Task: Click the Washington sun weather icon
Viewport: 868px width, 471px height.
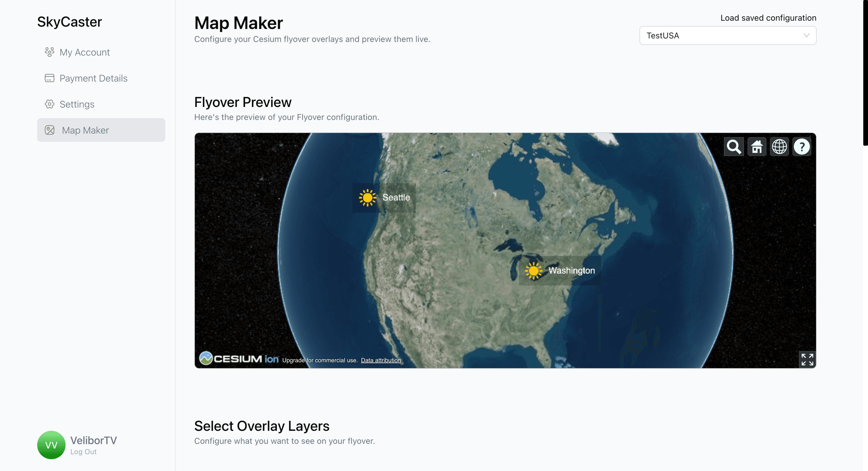Action: pyautogui.click(x=533, y=270)
